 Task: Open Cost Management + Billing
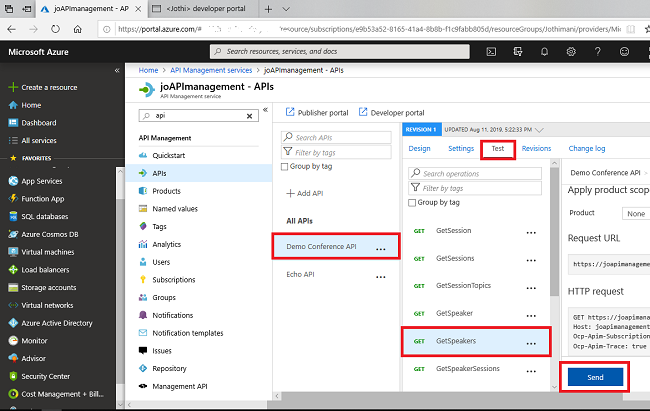(x=62, y=394)
